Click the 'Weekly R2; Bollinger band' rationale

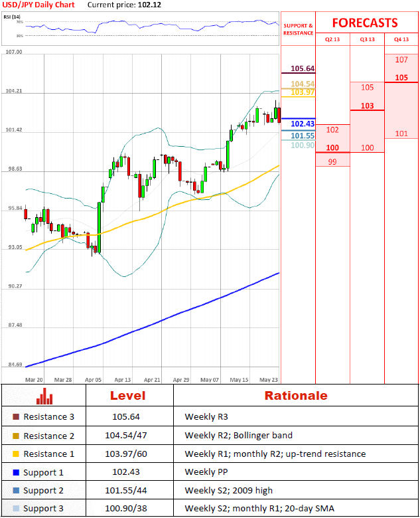click(x=239, y=436)
